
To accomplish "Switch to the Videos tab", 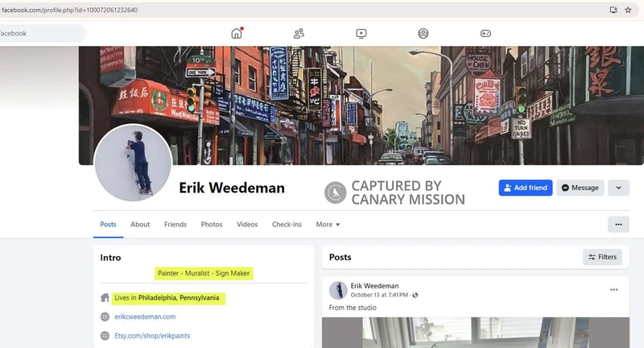I will (247, 224).
